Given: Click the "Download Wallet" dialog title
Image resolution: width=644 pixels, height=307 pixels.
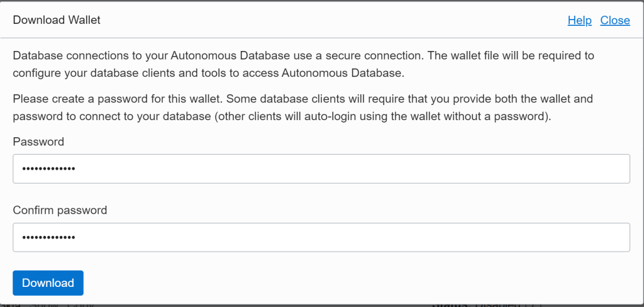Looking at the screenshot, I should (x=57, y=20).
